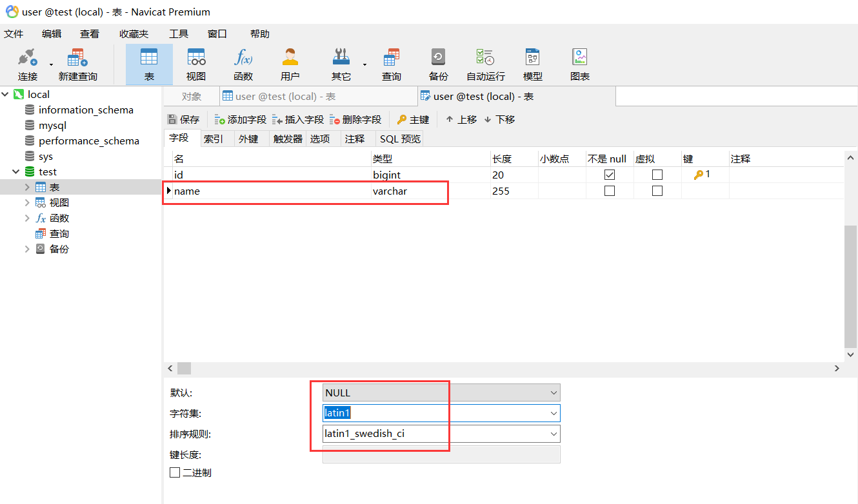
Task: Set 主键 primary key for field
Action: coord(413,119)
